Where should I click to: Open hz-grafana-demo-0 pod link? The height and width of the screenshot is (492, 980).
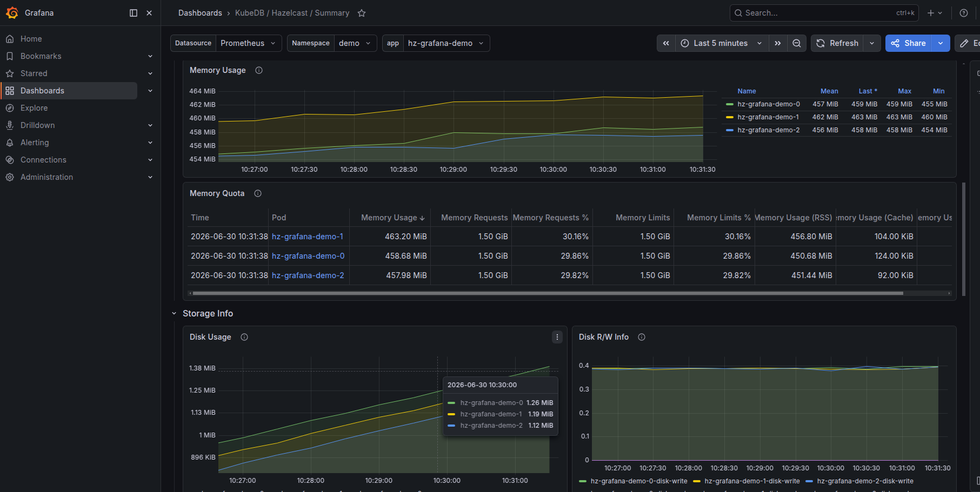[x=308, y=256]
